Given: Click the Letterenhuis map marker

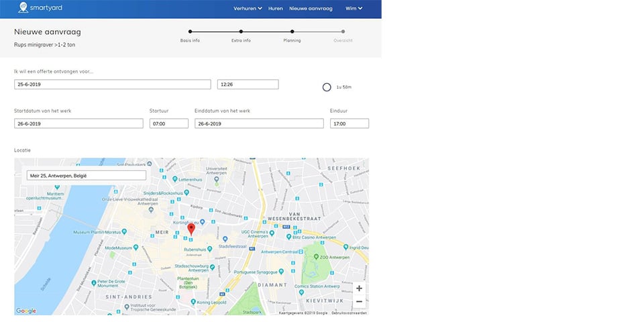Looking at the screenshot, I should click(175, 179).
